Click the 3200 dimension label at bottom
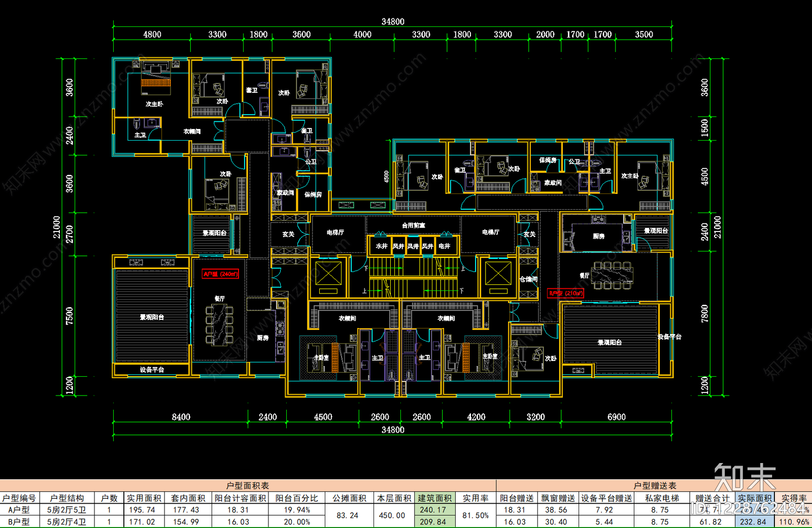The height and width of the screenshot is (528, 812). (535, 417)
